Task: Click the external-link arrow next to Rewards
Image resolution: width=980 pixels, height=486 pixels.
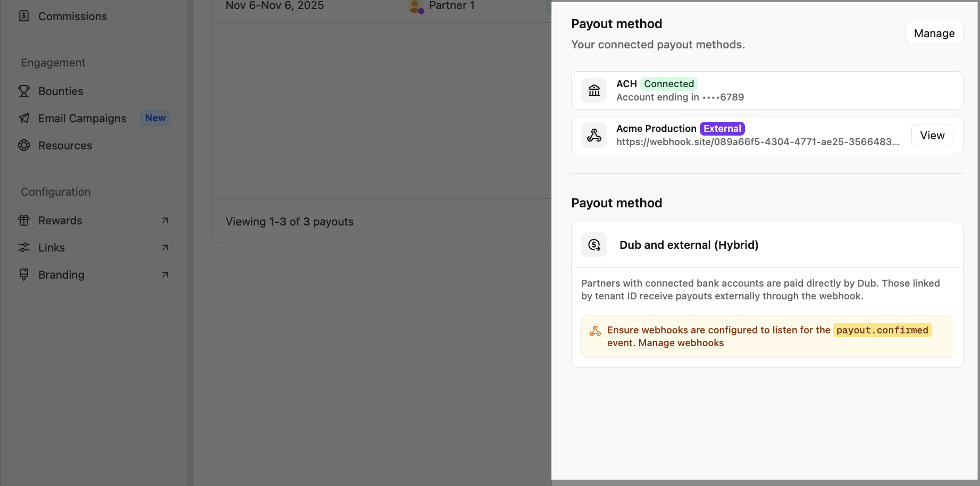Action: pyautogui.click(x=165, y=220)
